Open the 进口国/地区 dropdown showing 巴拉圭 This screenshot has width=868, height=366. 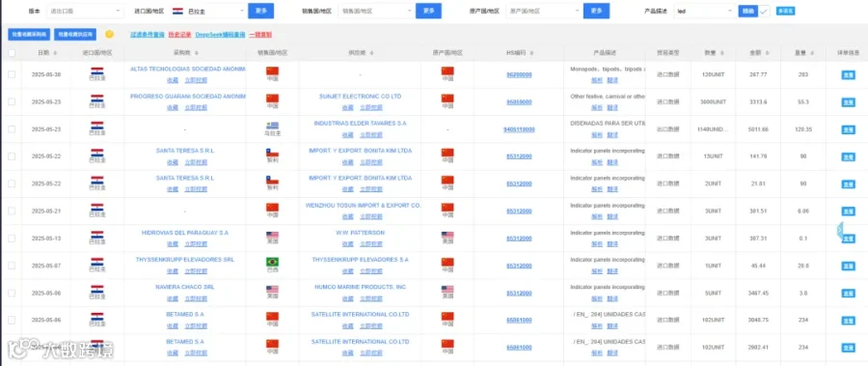[207, 11]
